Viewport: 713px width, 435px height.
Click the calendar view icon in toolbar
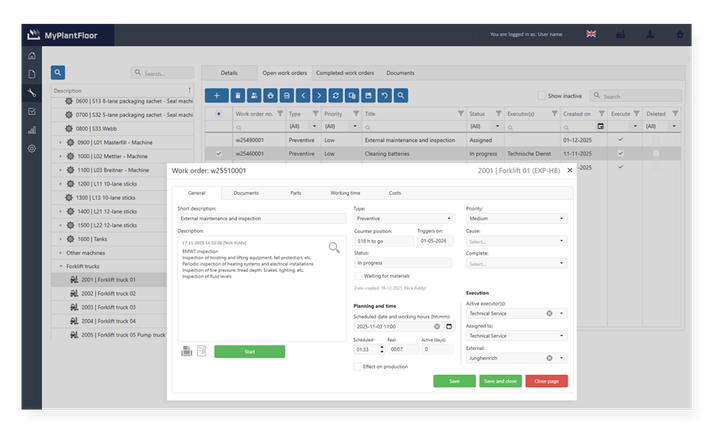pos(368,95)
